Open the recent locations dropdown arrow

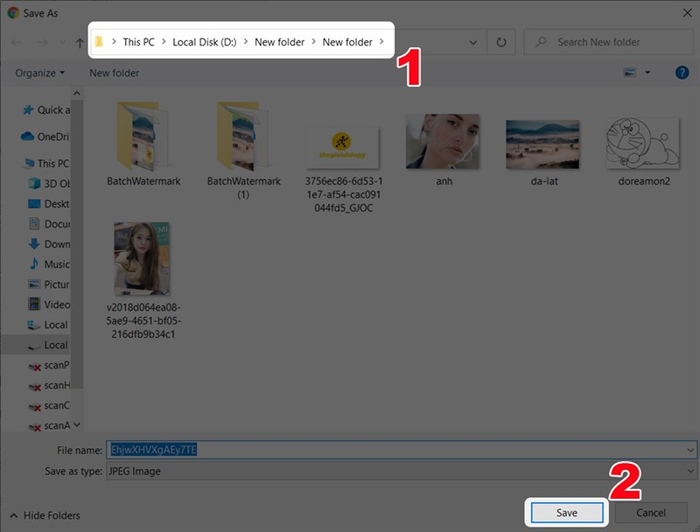pyautogui.click(x=62, y=42)
